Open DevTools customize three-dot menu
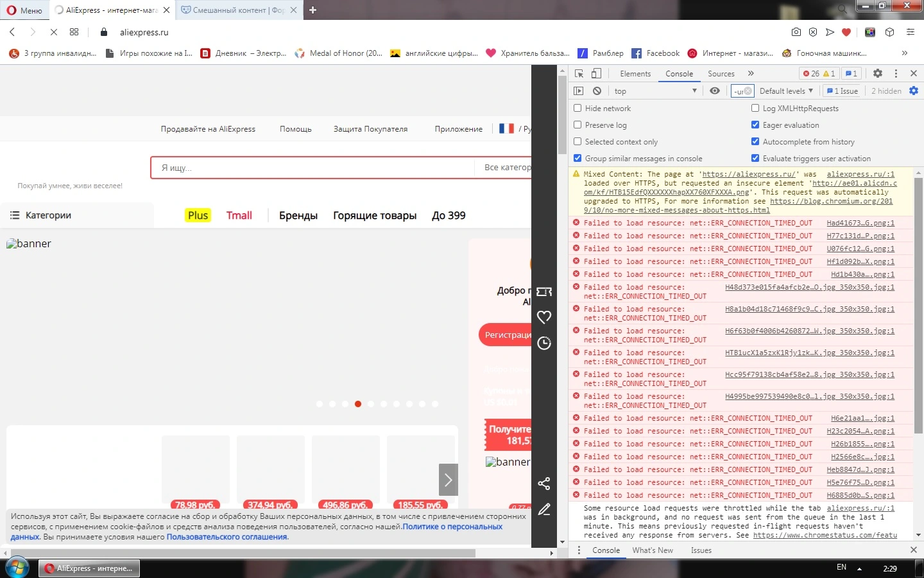 point(896,74)
